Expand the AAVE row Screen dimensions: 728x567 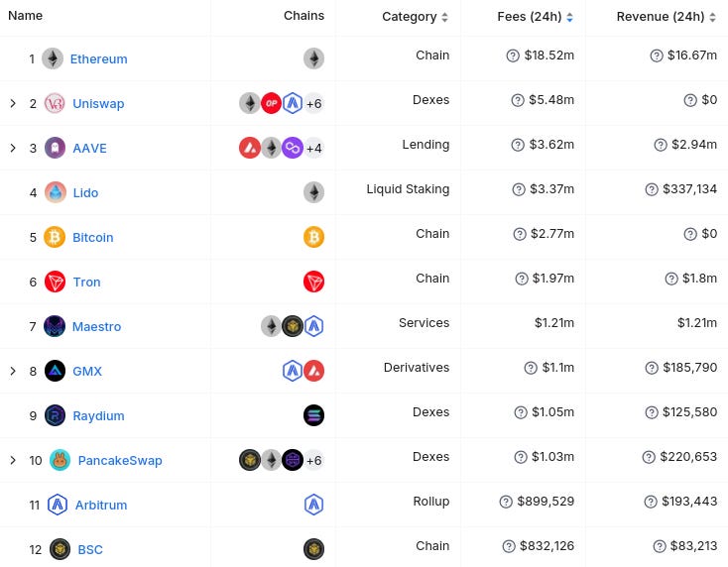[x=13, y=148]
